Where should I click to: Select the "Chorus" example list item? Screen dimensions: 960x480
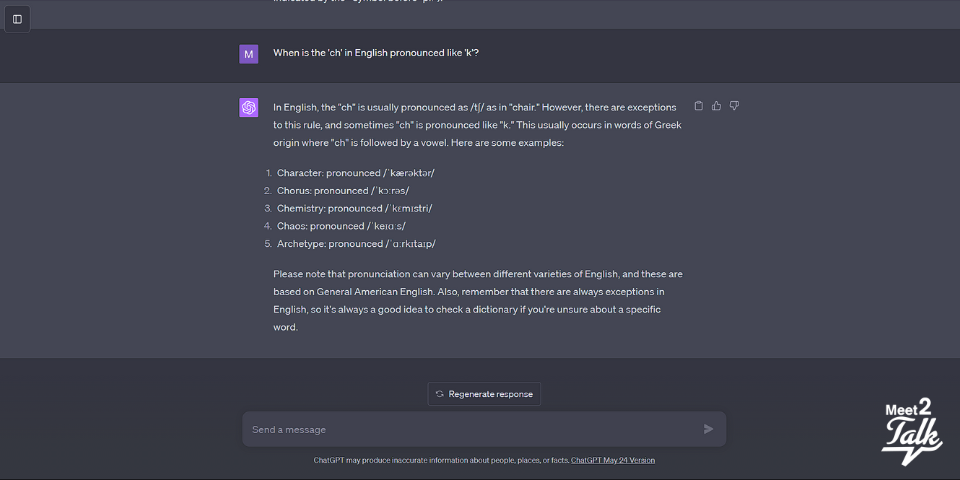coord(343,191)
